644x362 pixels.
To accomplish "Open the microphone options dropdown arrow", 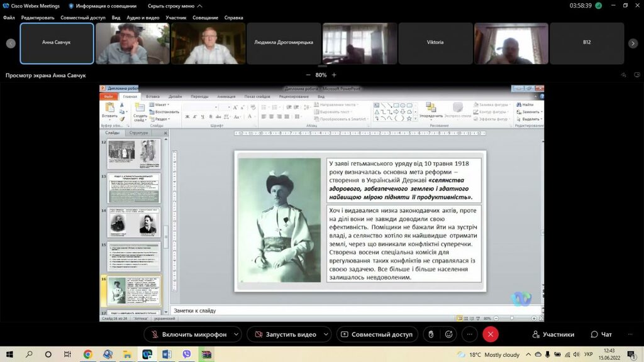I will 236,334.
